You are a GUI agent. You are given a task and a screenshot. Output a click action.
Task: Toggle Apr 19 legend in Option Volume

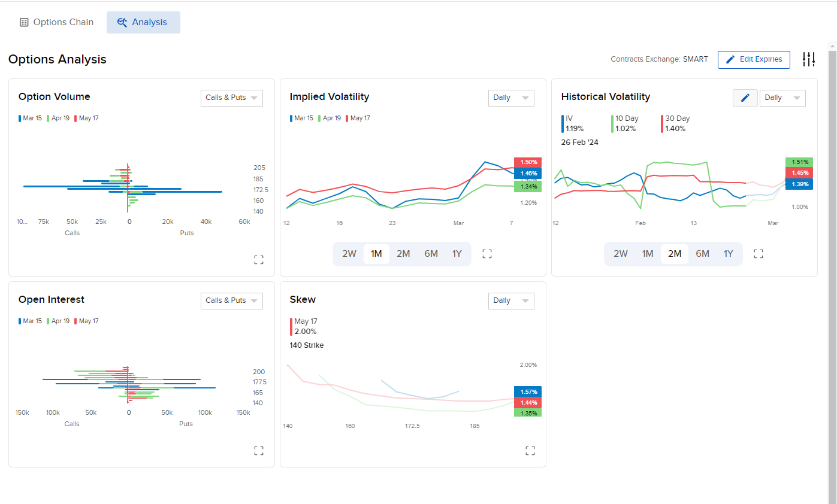[59, 119]
